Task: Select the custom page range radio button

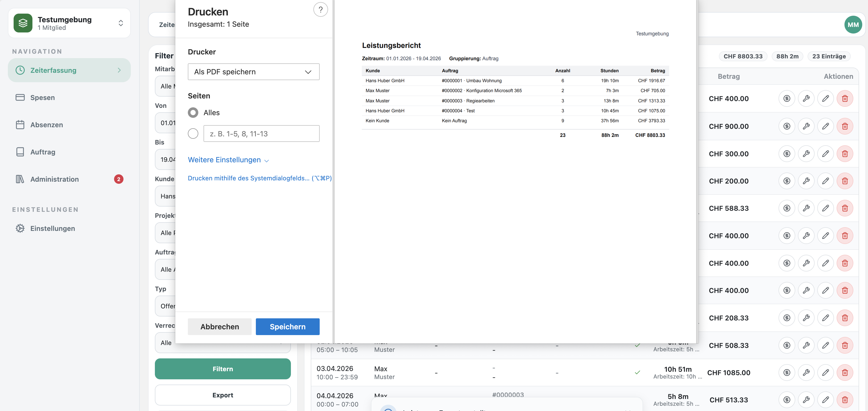Action: pos(193,134)
